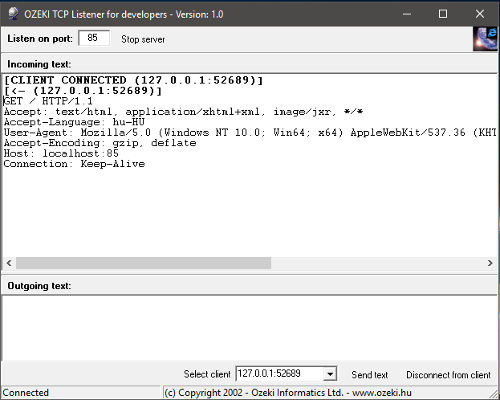Click the horizontal scrollbar thumb
Screen dimensions: 500x400
coord(143,263)
